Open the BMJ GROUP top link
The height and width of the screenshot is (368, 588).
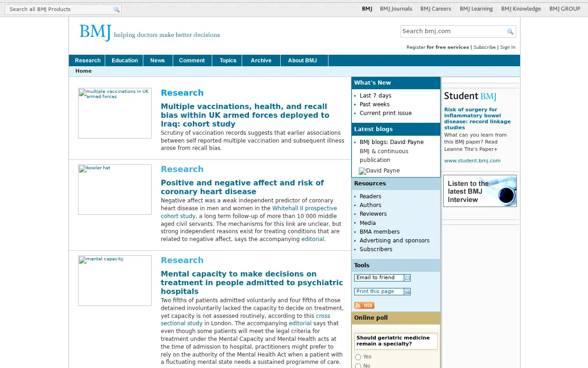(x=565, y=9)
